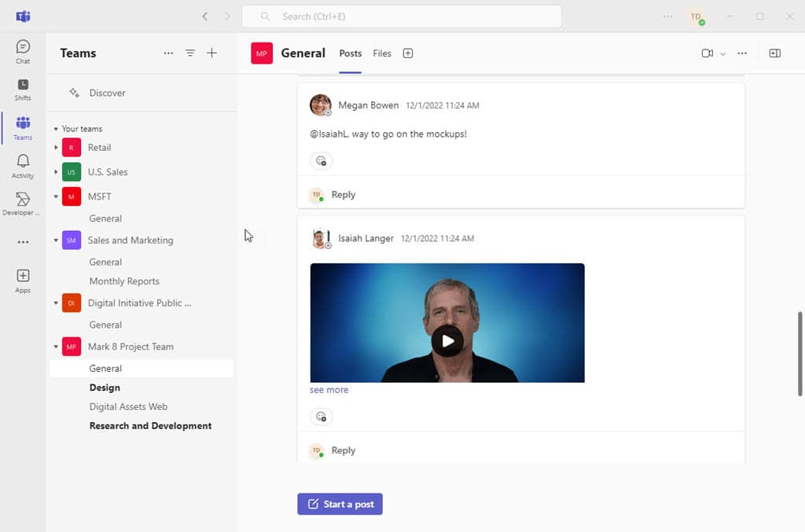Viewport: 805px width, 532px height.
Task: Collapse the Your teams section
Action: 56,129
